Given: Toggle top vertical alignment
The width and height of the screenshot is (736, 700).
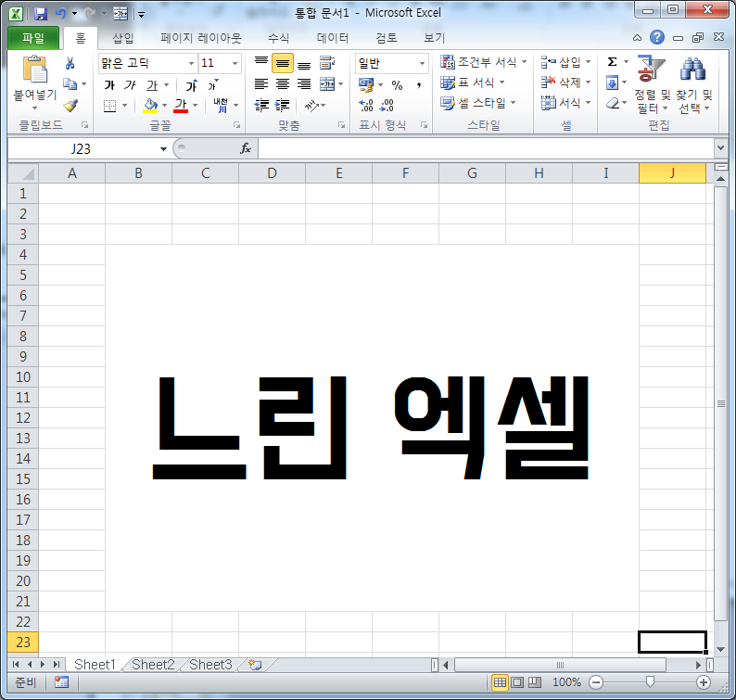Looking at the screenshot, I should 261,63.
